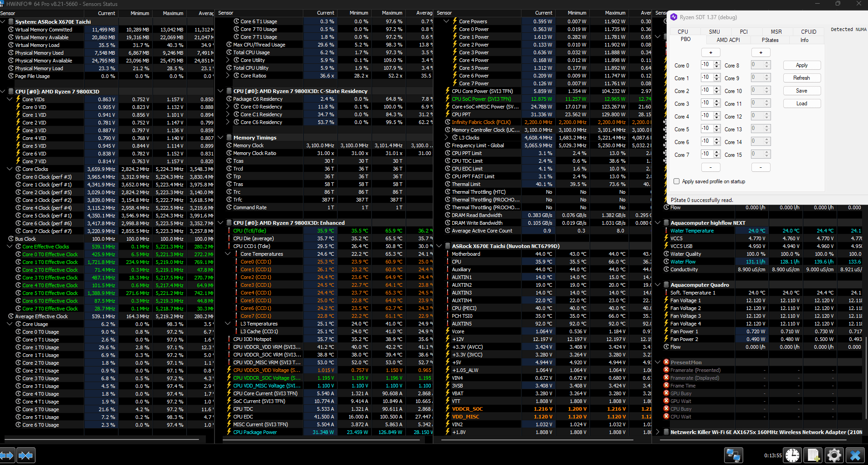
Task: Click the plus button above Core 8
Action: point(761,52)
